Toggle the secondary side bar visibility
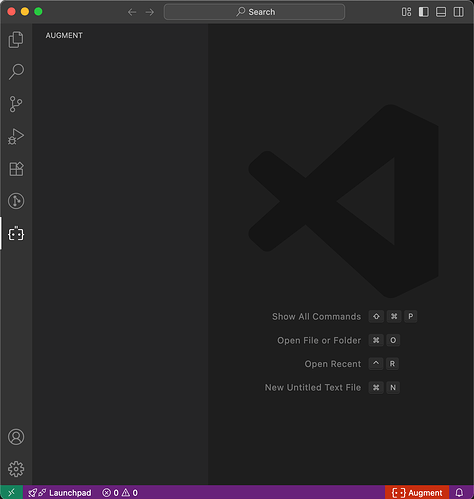 coord(458,12)
